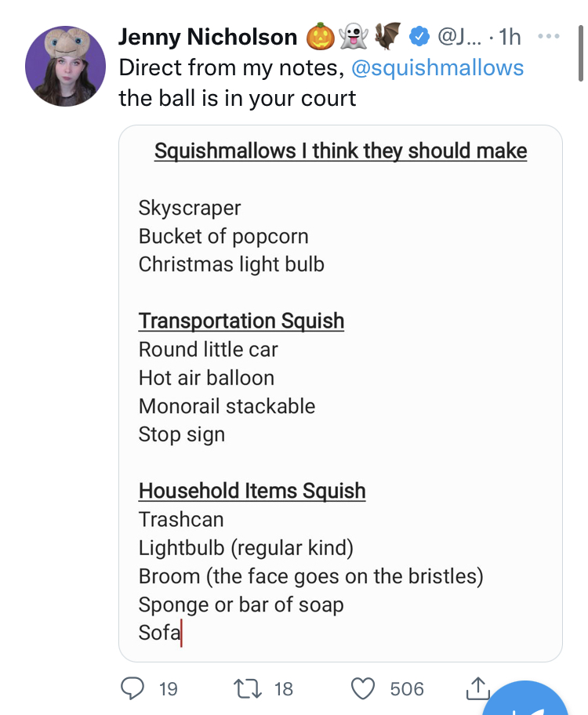Click the retweet count number 18
Screen dimensions: 588x715
(x=283, y=689)
